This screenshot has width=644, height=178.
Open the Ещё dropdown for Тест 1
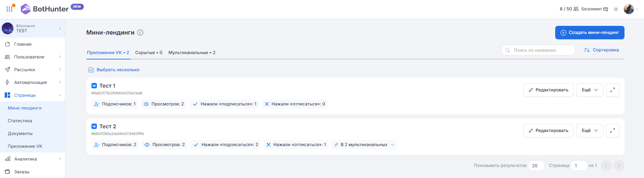590,90
